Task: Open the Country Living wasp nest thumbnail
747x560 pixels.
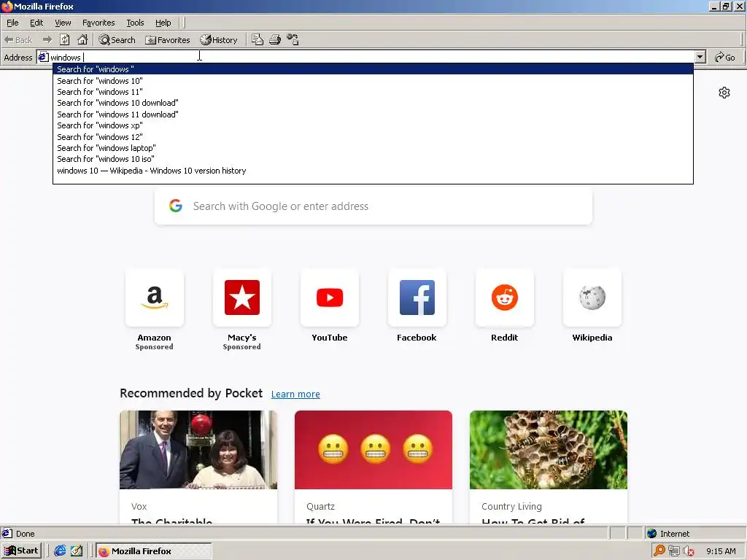Action: pyautogui.click(x=549, y=449)
